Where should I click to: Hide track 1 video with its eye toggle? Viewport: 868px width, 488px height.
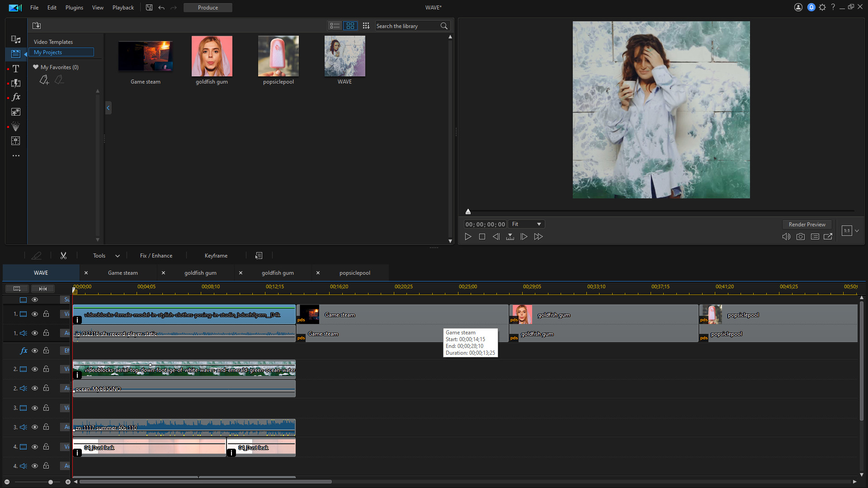pyautogui.click(x=35, y=314)
